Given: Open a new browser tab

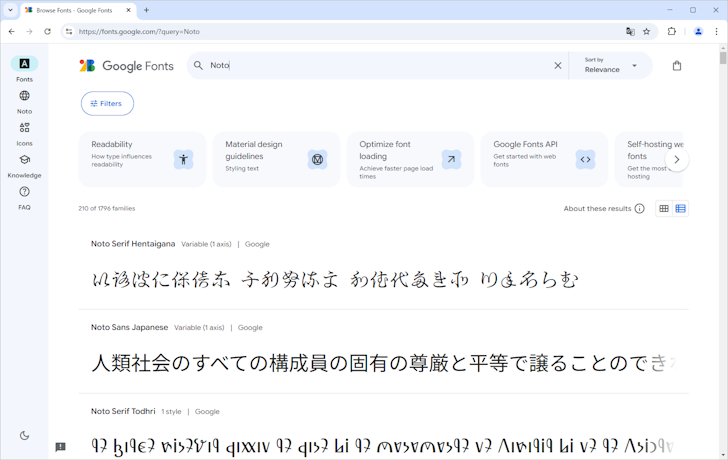Looking at the screenshot, I should 146,10.
